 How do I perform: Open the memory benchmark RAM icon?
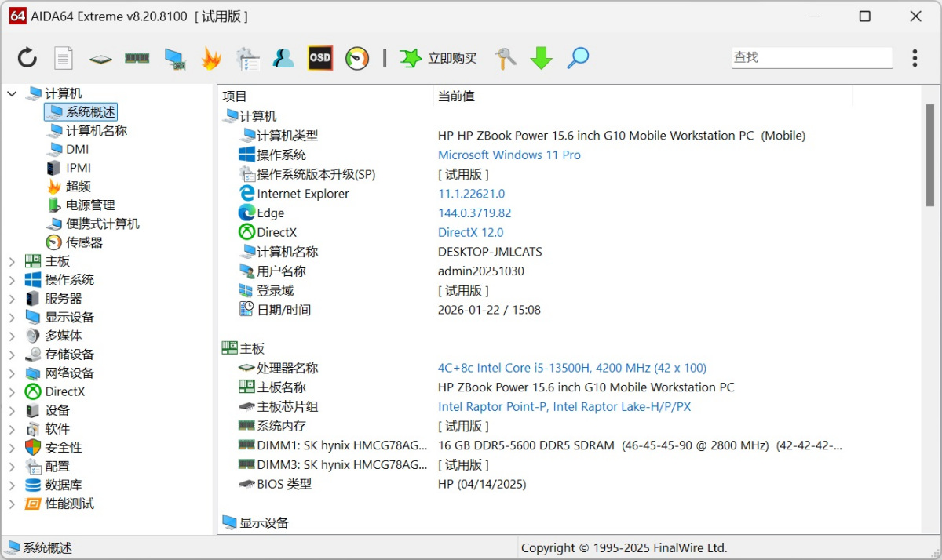pos(137,57)
